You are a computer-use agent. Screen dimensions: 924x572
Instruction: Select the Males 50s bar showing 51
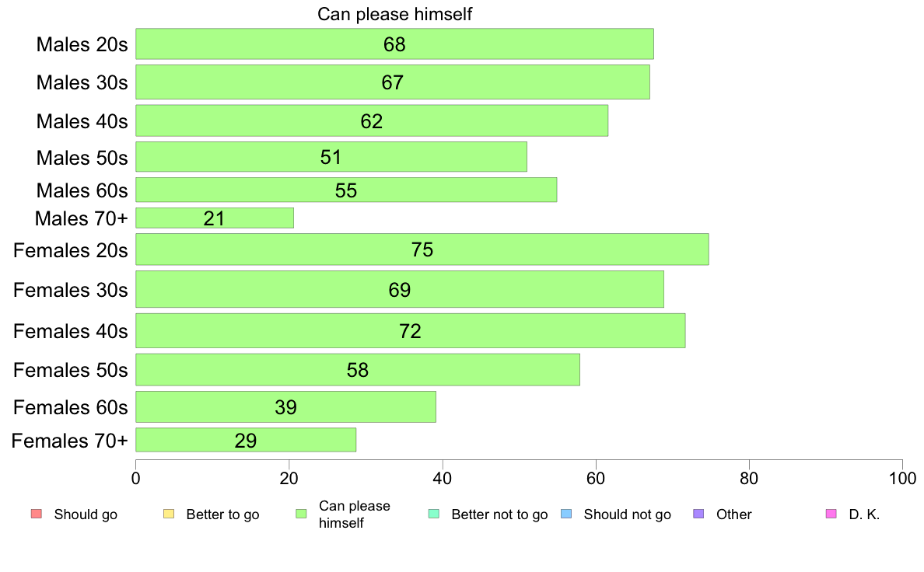click(x=331, y=157)
